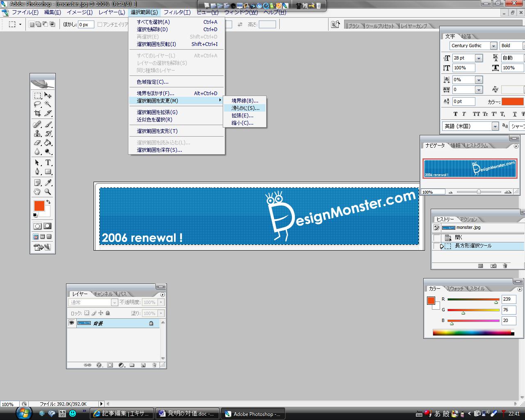Select the Shape rectangle tool
Viewport: 525px width, 420px height.
48,171
